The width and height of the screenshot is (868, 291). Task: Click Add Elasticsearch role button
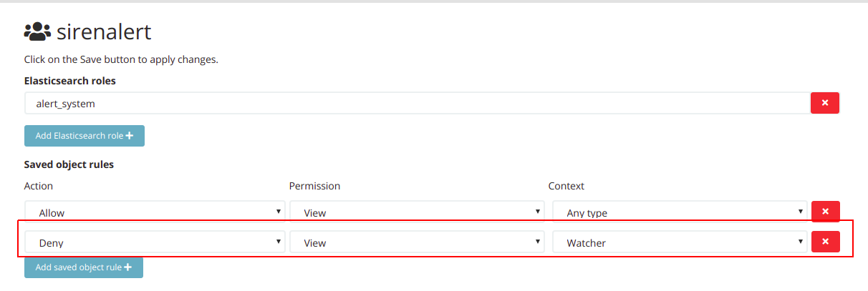(x=85, y=136)
